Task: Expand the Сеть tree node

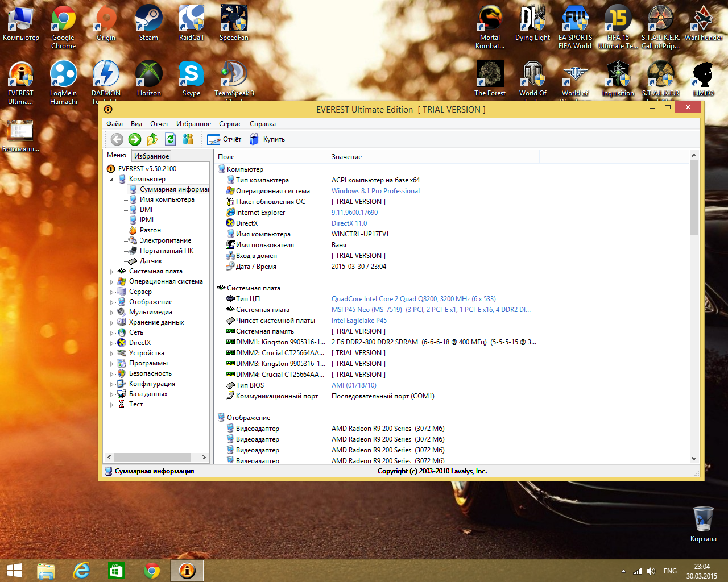Action: coord(111,333)
